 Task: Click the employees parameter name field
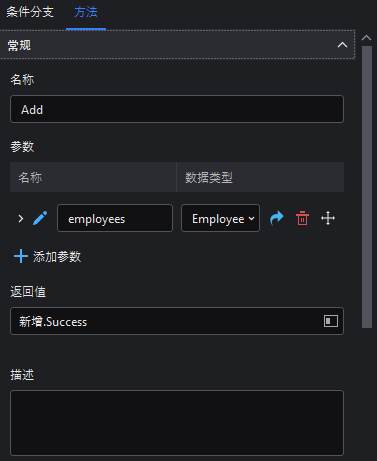click(115, 218)
